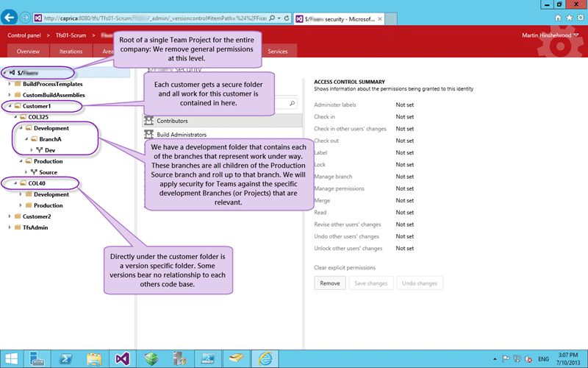The width and height of the screenshot is (588, 368).
Task: Click the 'Administer labels' permission value
Action: click(x=405, y=105)
